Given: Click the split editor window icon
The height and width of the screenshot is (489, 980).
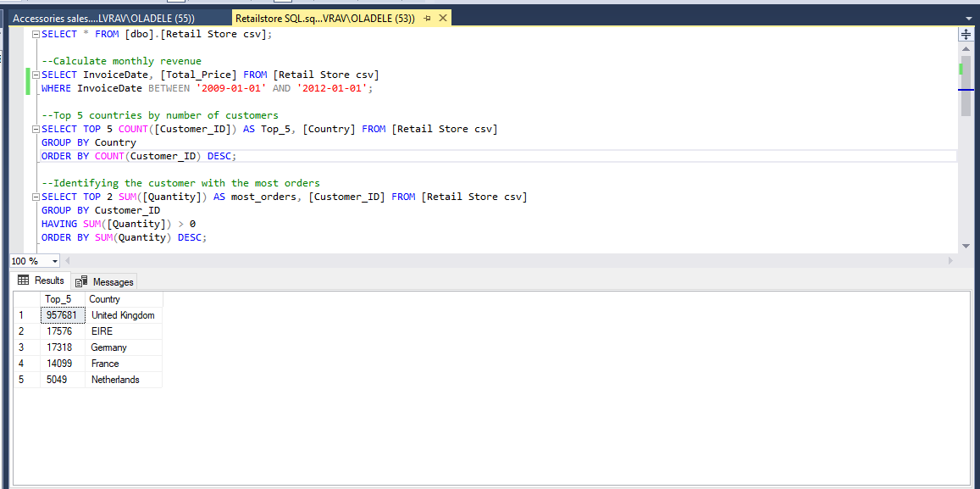Looking at the screenshot, I should 966,35.
